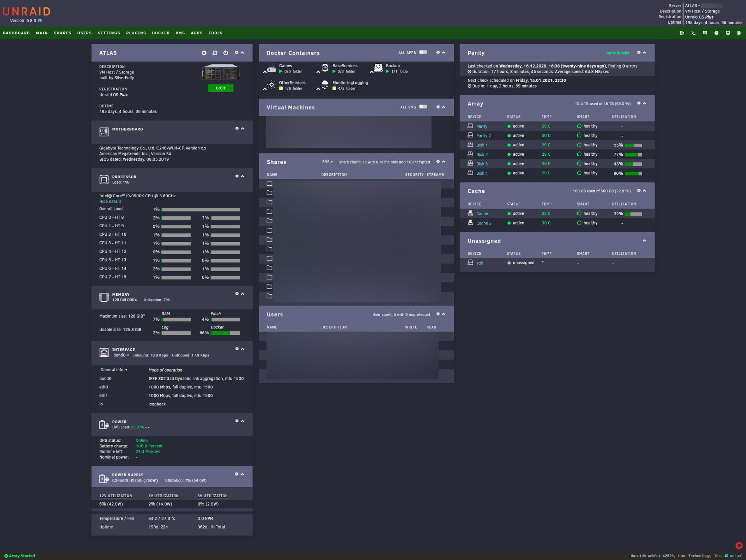Click the EDIT button on ATLAS server
The width and height of the screenshot is (746, 560).
[221, 88]
